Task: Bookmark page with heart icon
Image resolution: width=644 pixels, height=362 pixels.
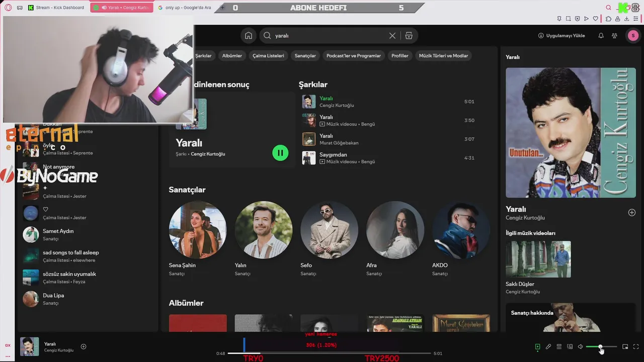Action: point(596,19)
